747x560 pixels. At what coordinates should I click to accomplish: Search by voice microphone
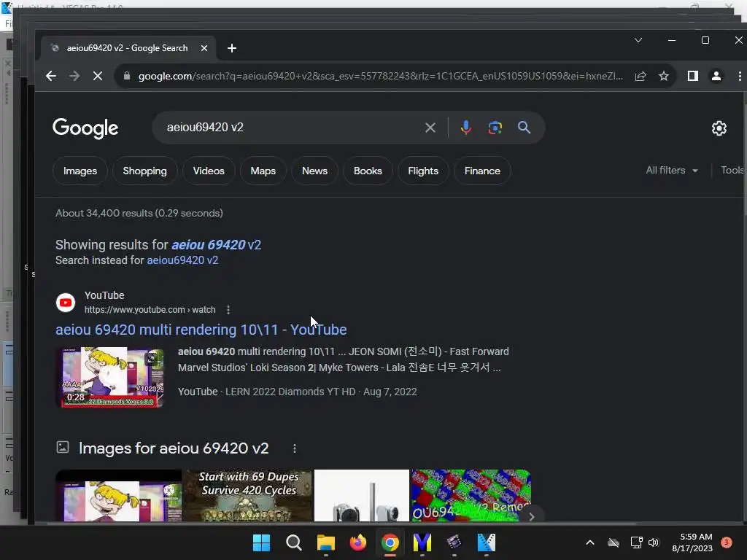pyautogui.click(x=466, y=128)
